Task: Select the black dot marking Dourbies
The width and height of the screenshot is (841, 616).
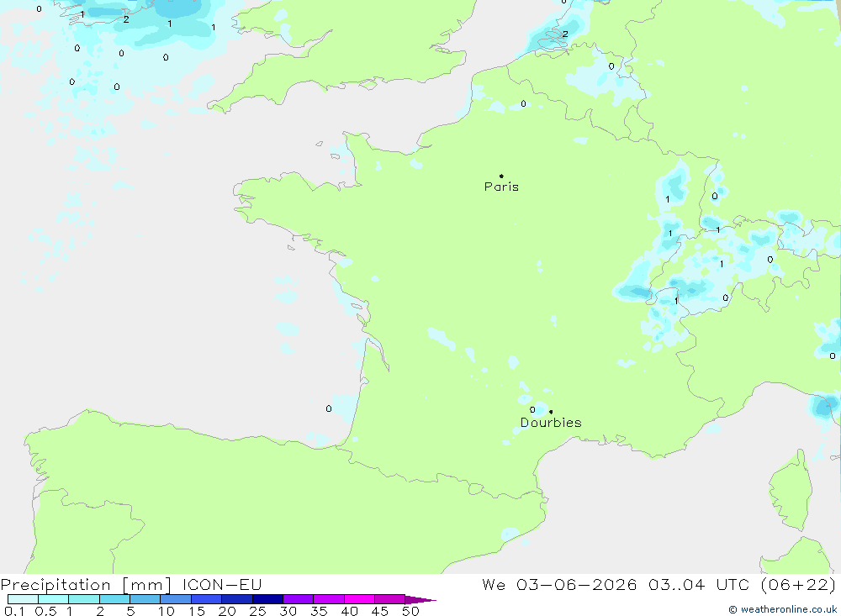Action: (551, 412)
